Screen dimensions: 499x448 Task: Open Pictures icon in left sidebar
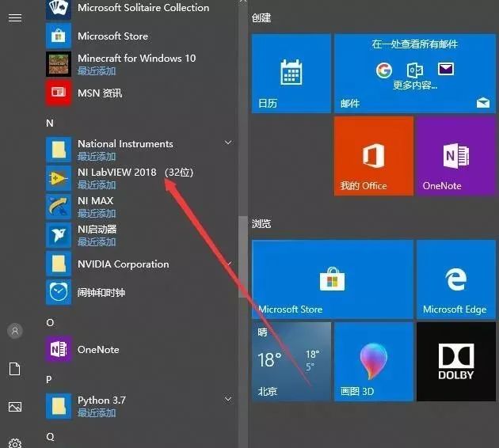(15, 407)
